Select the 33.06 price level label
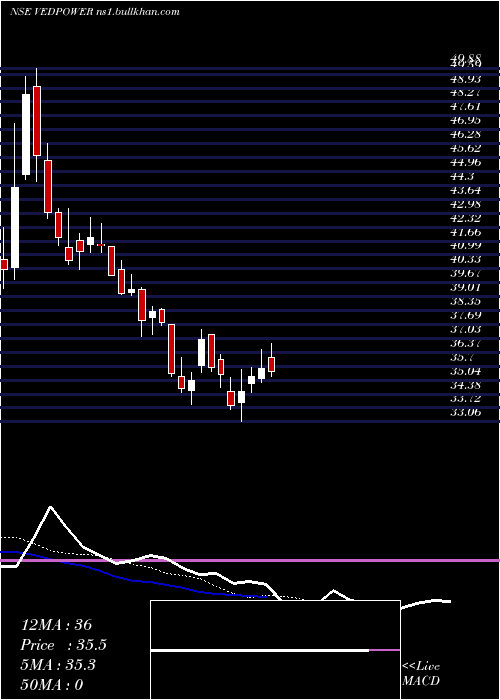 [x=466, y=412]
